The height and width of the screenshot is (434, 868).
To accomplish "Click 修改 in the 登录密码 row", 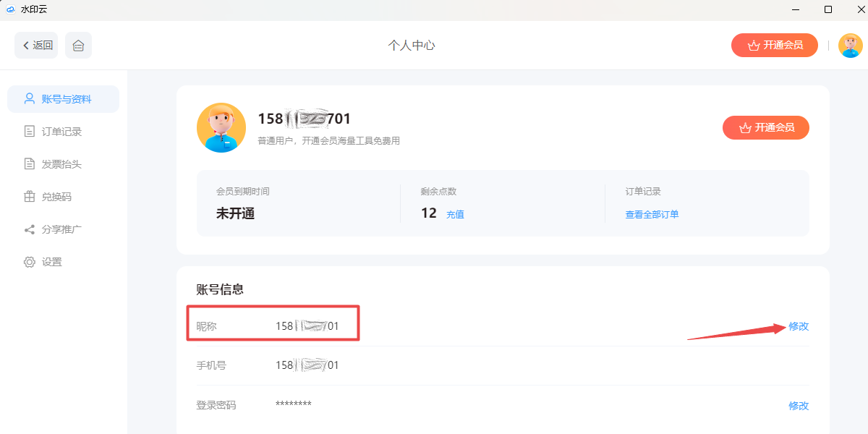I will 799,406.
